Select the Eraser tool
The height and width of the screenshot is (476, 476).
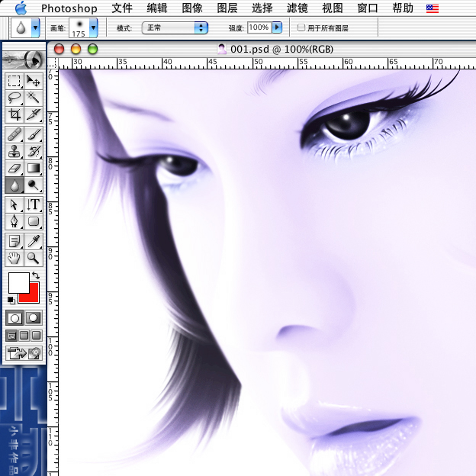pyautogui.click(x=14, y=168)
